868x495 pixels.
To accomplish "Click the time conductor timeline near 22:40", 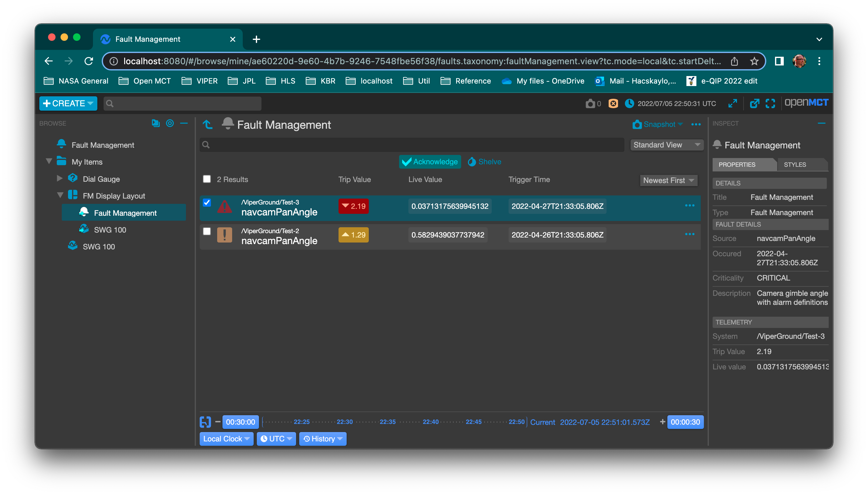I will pyautogui.click(x=431, y=422).
